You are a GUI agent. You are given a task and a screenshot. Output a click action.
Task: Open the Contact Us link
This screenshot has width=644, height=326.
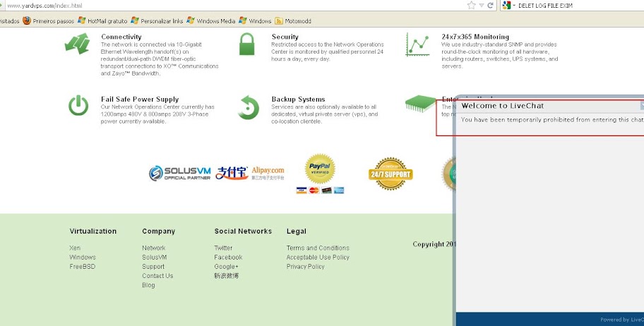click(157, 276)
